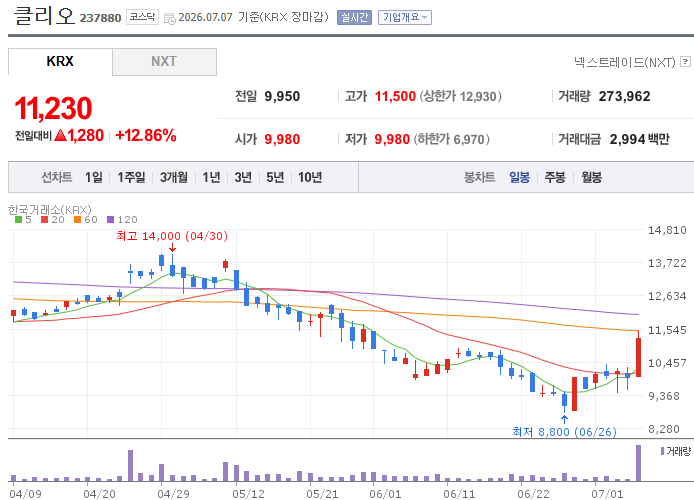Click the 하한가 6,970 text
The width and height of the screenshot is (694, 500).
(x=451, y=139)
